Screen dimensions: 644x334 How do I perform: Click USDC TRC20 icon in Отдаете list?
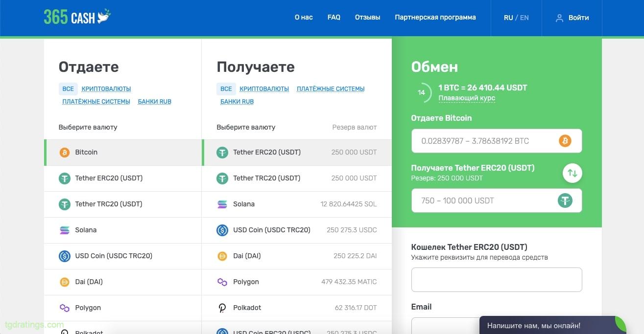pos(65,256)
